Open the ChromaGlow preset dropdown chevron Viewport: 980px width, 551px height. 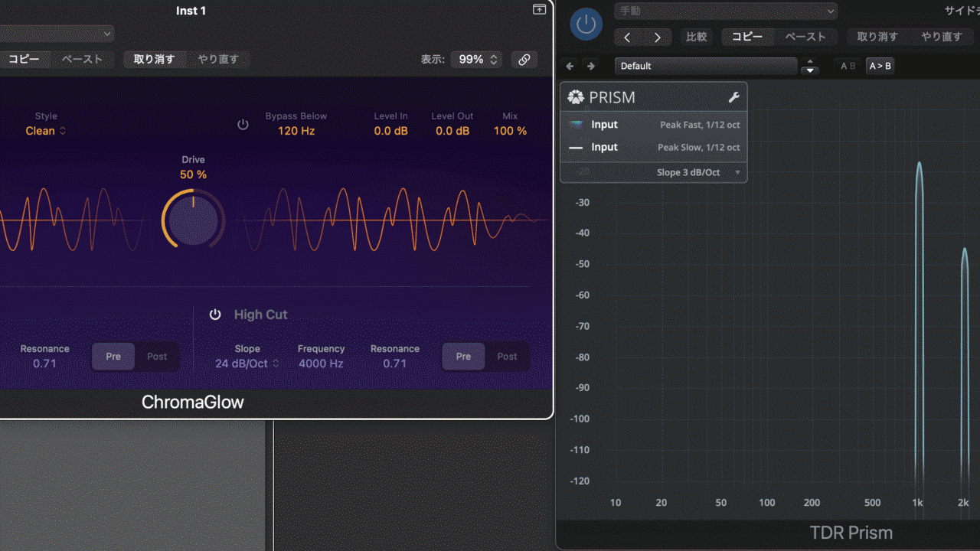pos(106,34)
